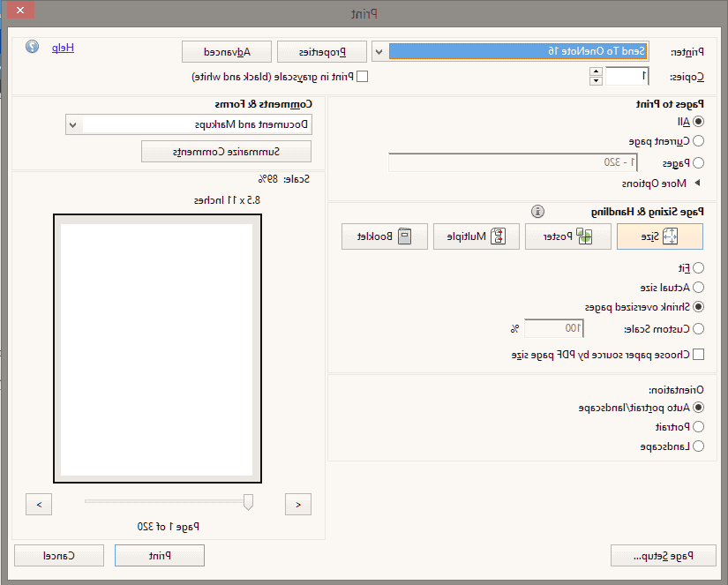
Task: Choose the Booklet printing button
Action: 385,236
